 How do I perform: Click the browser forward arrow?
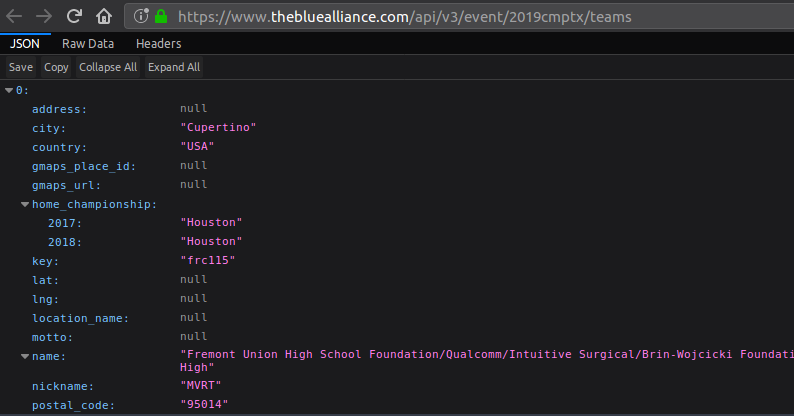pyautogui.click(x=44, y=16)
